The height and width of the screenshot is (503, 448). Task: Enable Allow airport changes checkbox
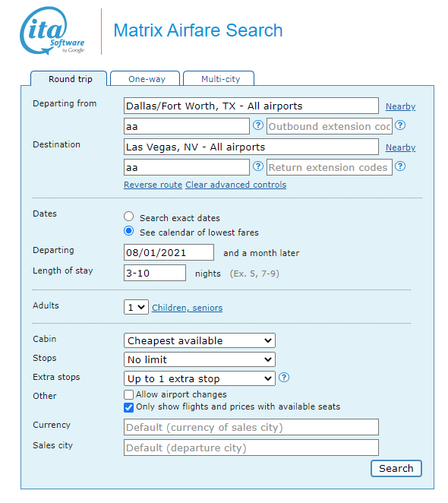[x=128, y=394]
